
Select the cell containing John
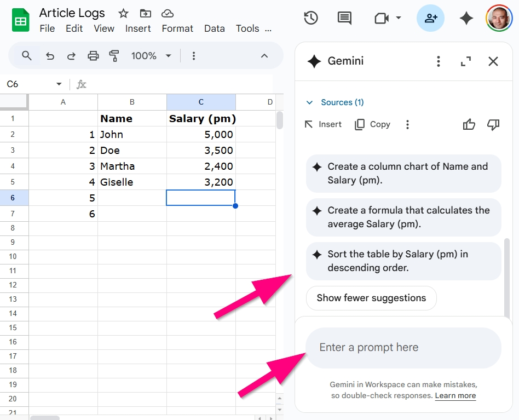132,134
